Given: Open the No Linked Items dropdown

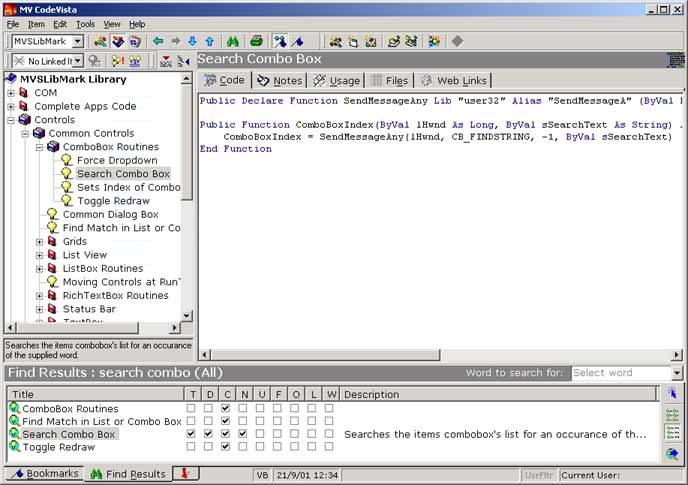Looking at the screenshot, I should coord(78,61).
